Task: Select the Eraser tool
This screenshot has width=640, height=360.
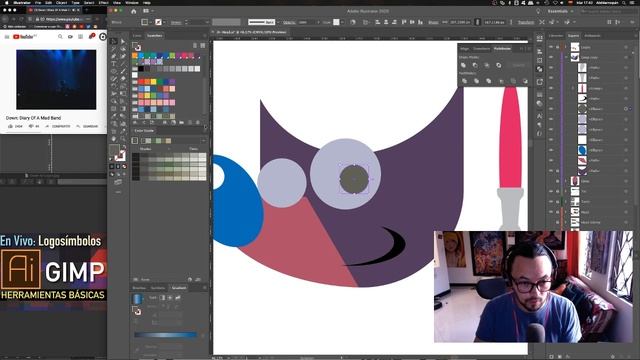Action: tap(123, 79)
